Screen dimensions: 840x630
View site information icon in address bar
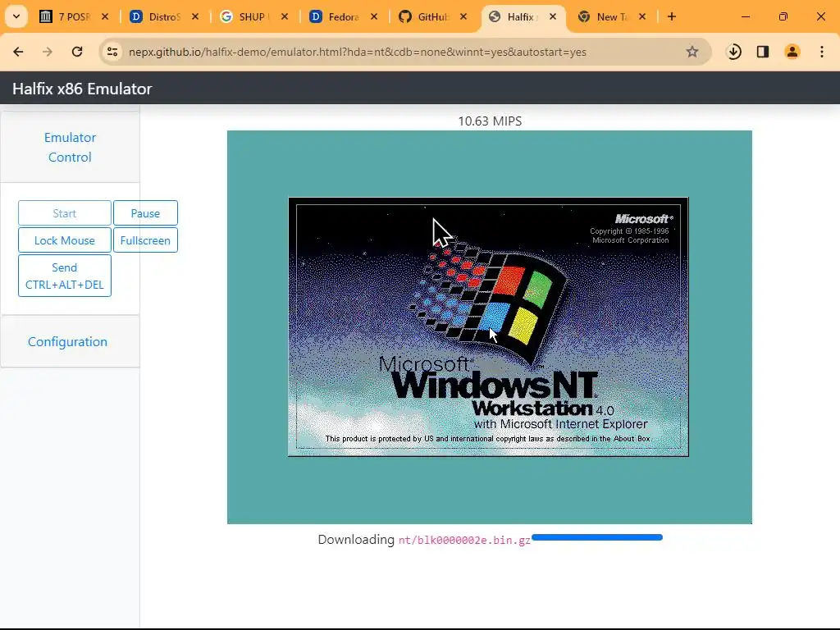pyautogui.click(x=112, y=52)
